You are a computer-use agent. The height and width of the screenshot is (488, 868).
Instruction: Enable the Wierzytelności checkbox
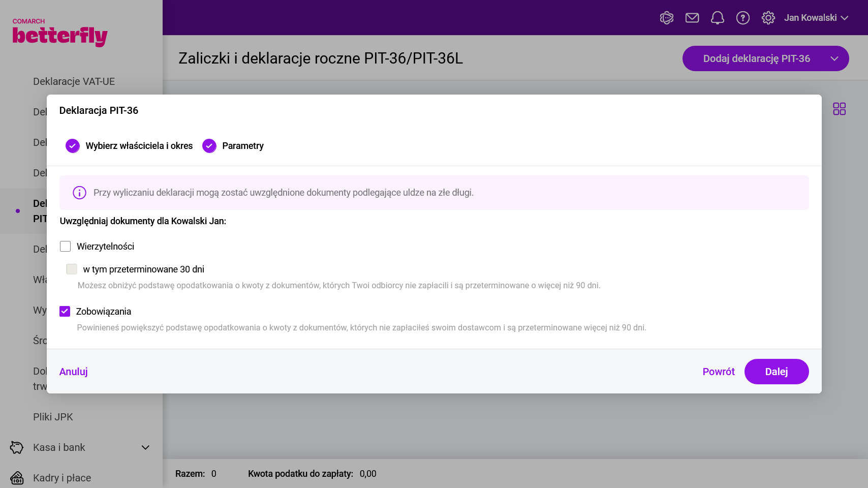[65, 247]
